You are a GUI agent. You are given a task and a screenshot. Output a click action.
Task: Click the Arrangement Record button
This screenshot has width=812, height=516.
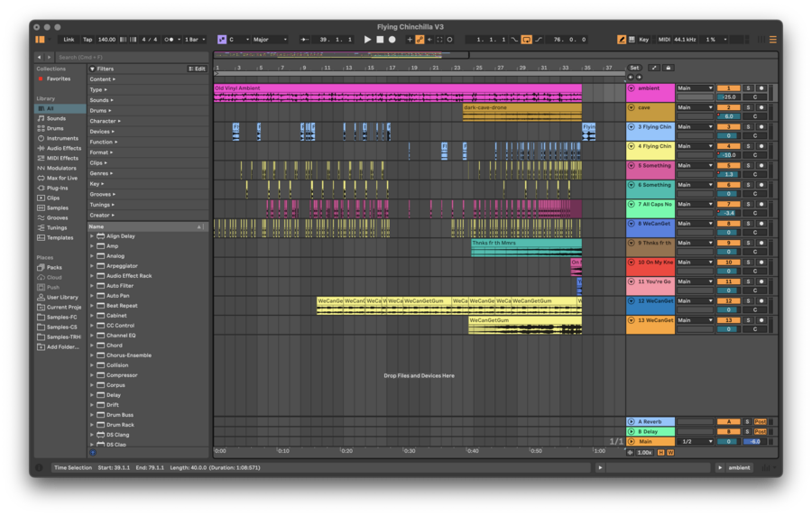click(x=392, y=40)
